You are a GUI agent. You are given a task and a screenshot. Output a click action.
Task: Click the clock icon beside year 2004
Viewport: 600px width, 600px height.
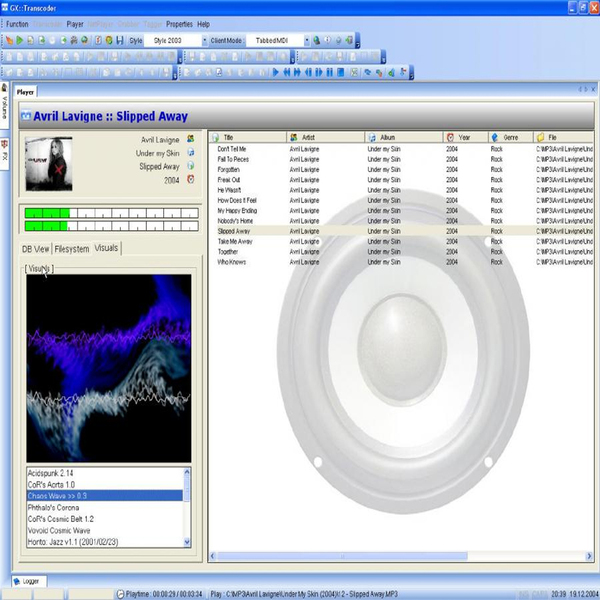click(191, 179)
